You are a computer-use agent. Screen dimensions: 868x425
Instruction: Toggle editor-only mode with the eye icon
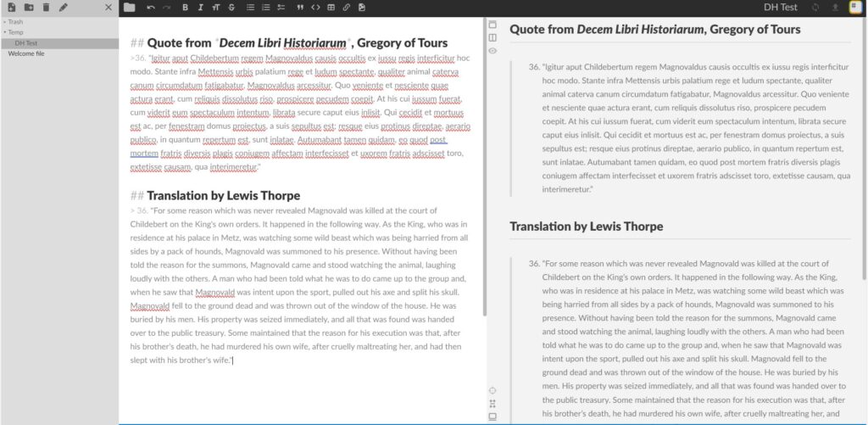(492, 50)
